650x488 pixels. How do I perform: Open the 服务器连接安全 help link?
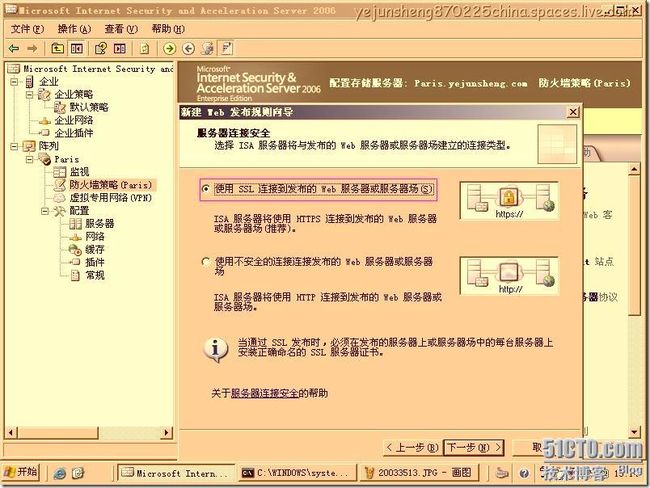(x=264, y=393)
